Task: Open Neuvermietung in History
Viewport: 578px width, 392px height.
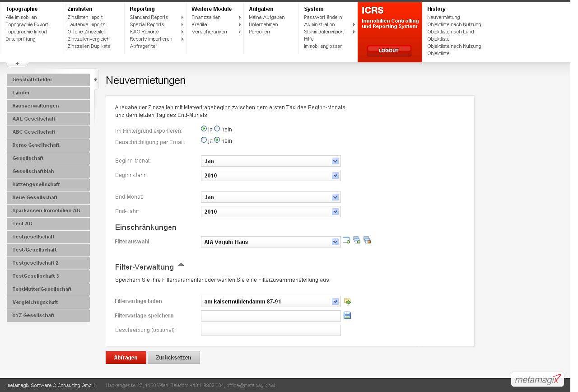Action: pos(443,17)
